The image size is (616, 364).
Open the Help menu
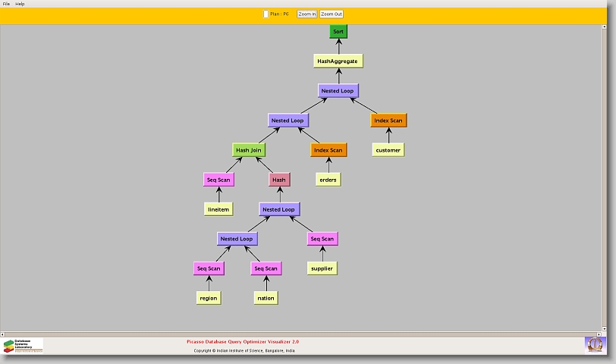20,4
